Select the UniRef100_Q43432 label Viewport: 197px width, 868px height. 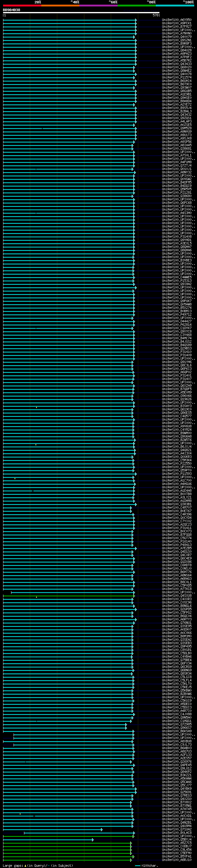click(x=177, y=115)
